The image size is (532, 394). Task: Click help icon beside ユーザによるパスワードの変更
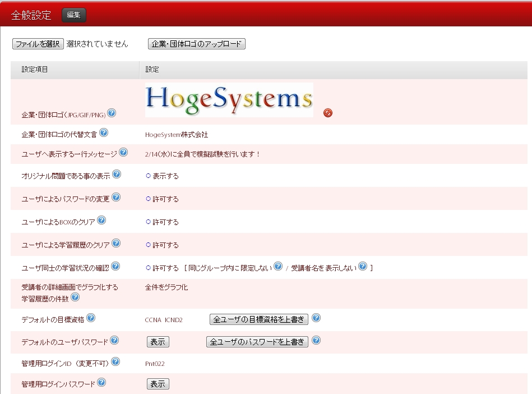click(116, 197)
